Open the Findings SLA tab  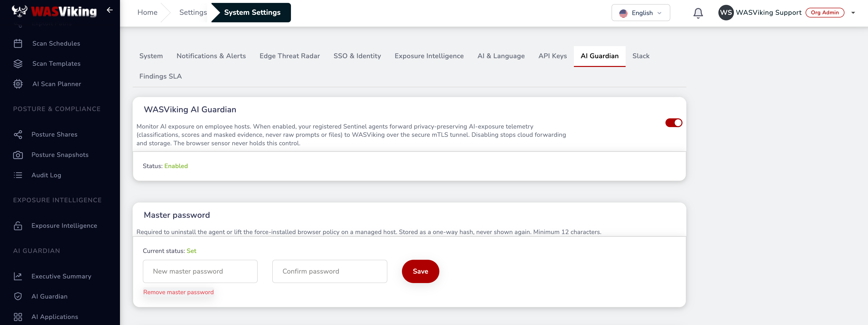[160, 76]
